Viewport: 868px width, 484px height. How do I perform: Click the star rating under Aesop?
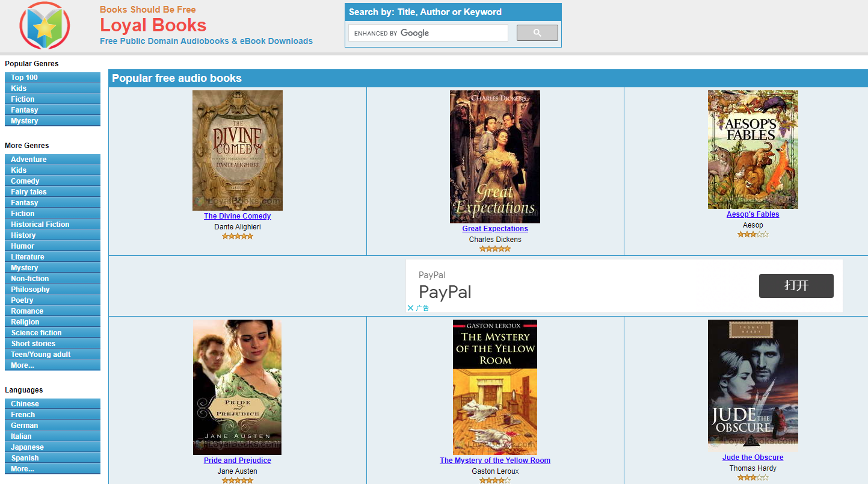(x=753, y=234)
